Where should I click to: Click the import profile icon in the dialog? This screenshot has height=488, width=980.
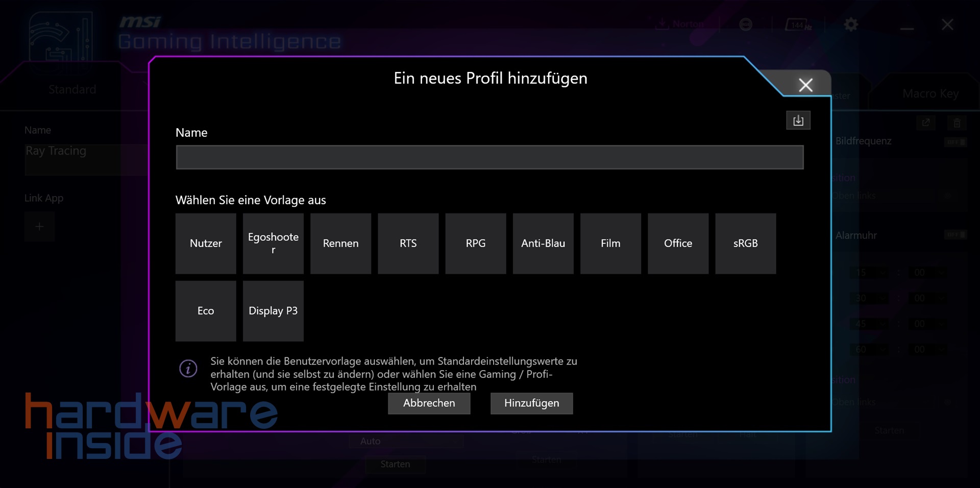(798, 120)
